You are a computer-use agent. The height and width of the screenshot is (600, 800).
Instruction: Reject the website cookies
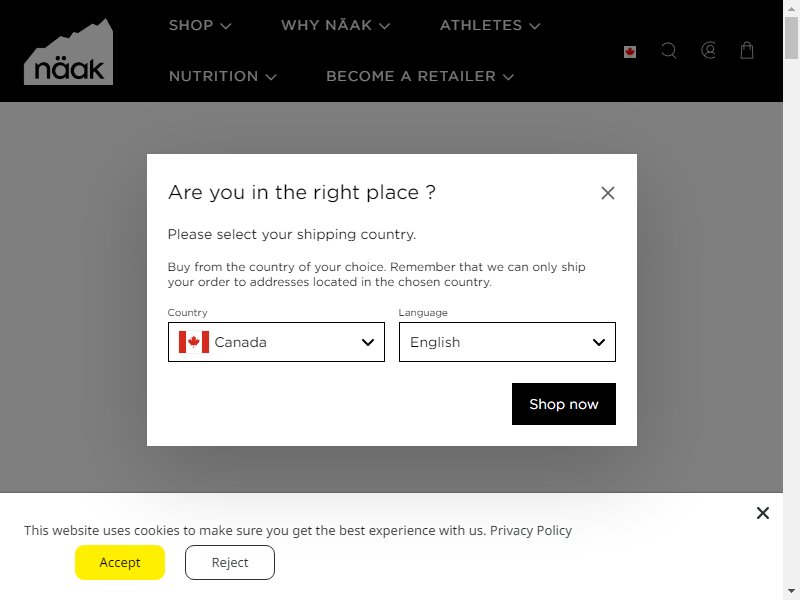pos(230,562)
